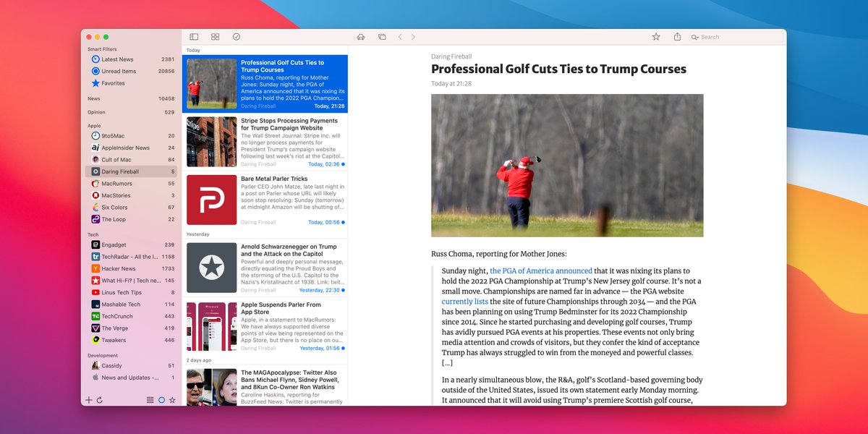868x434 pixels.
Task: Select the Six Colors feed
Action: pyautogui.click(x=132, y=208)
